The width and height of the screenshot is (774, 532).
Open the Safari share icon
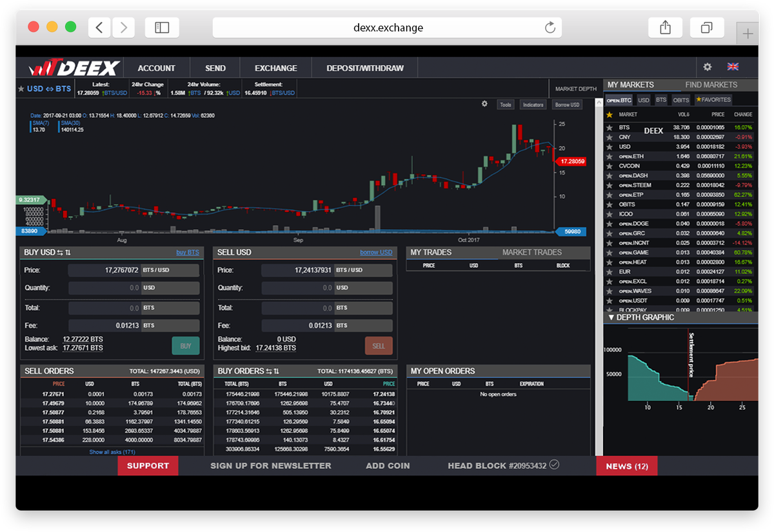click(666, 27)
